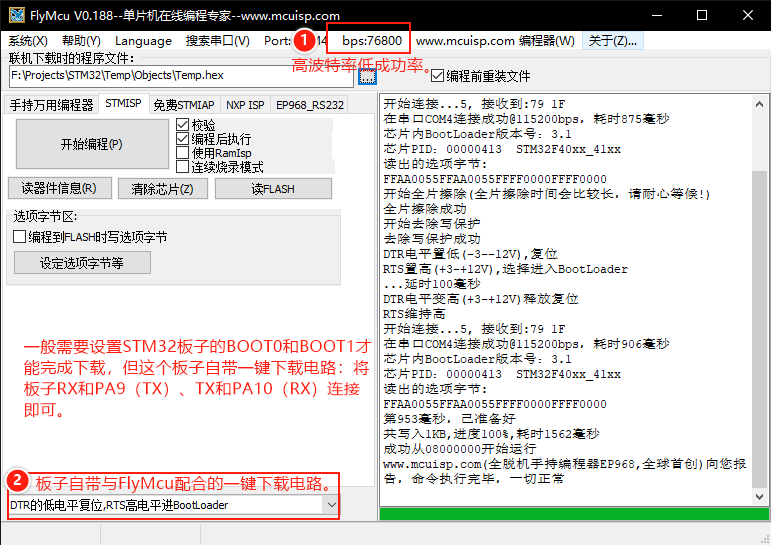Click log line "全片擦除成功"
Image resolution: width=771 pixels, height=545 pixels.
click(425, 209)
